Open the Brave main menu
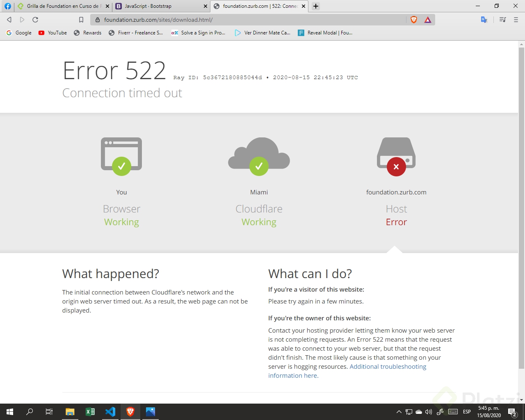The image size is (525, 420). 516,20
